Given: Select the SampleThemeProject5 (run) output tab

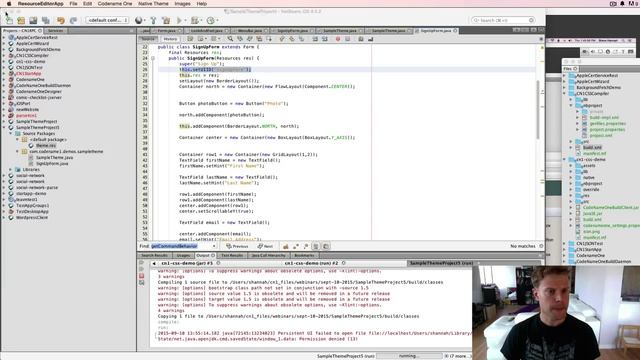Looking at the screenshot, I should [x=441, y=263].
